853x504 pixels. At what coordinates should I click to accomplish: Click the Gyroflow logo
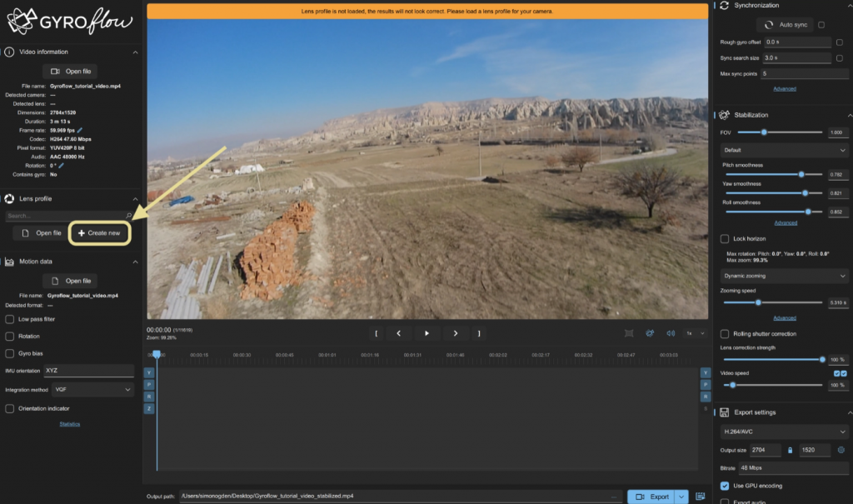pyautogui.click(x=69, y=21)
